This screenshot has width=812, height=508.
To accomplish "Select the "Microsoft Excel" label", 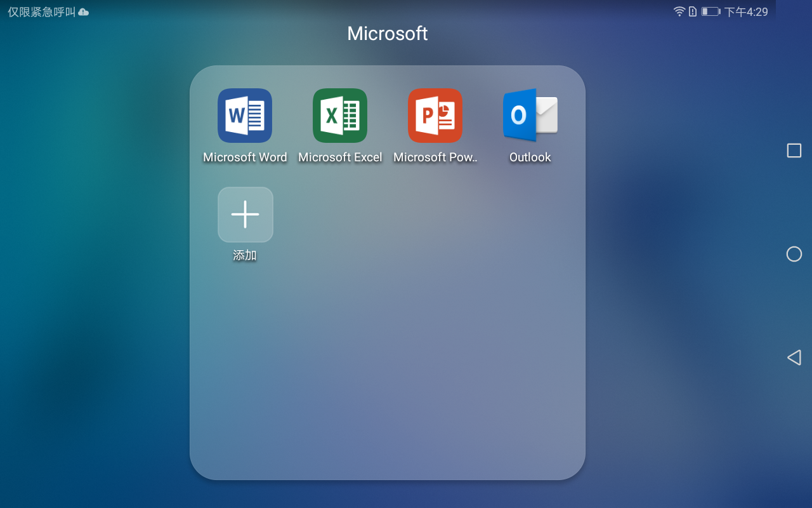I will coord(340,157).
